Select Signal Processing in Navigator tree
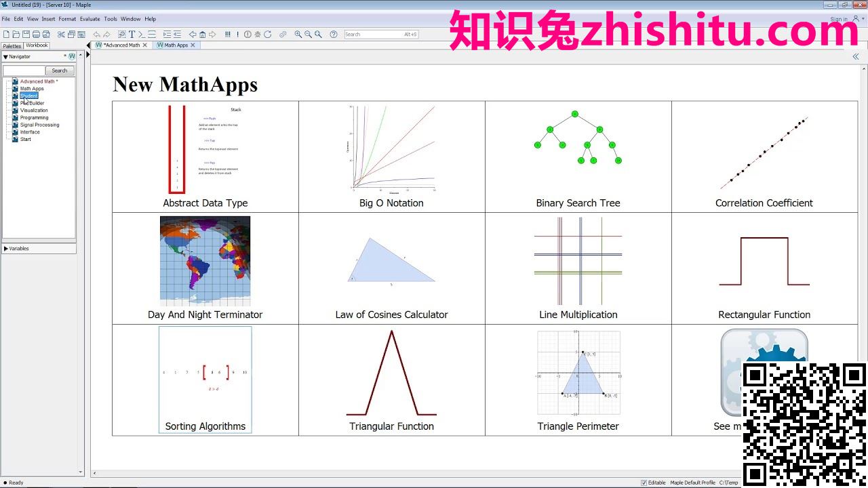 tap(39, 125)
